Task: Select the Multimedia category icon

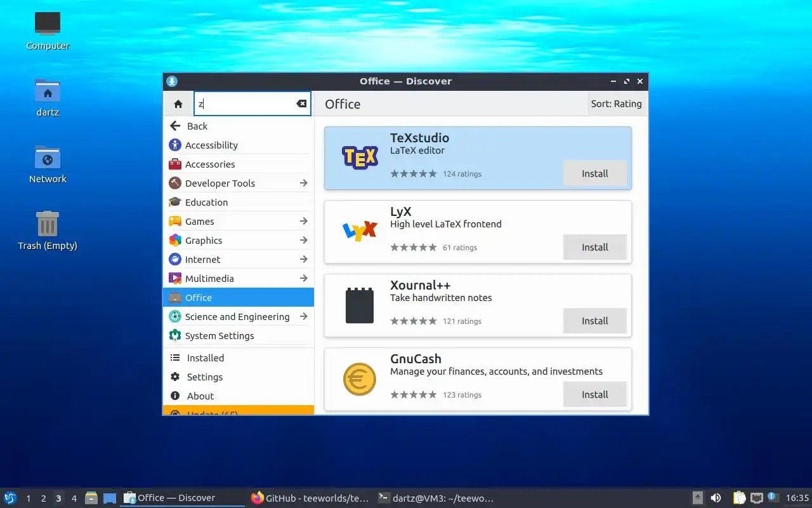Action: tap(175, 278)
